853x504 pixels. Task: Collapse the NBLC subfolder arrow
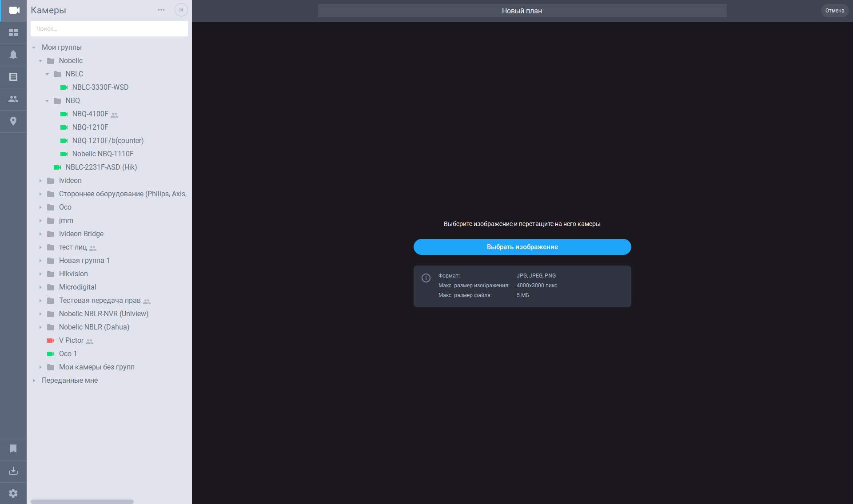point(47,74)
